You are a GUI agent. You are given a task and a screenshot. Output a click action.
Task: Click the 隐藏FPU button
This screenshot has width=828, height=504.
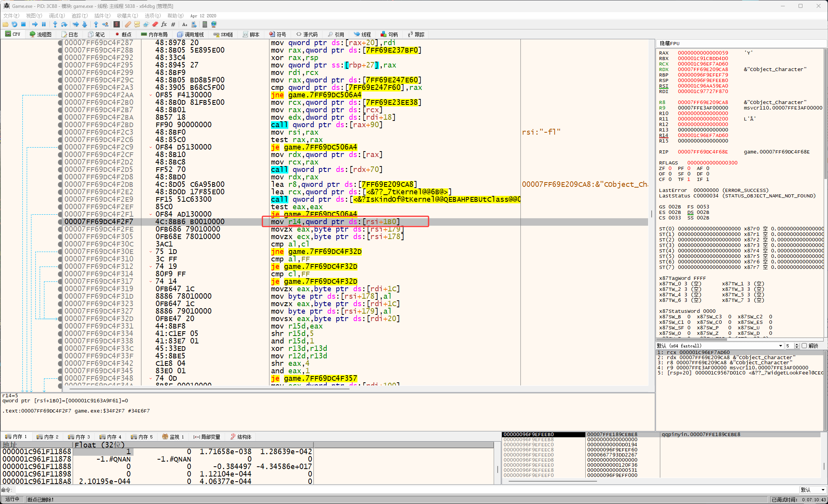(669, 44)
